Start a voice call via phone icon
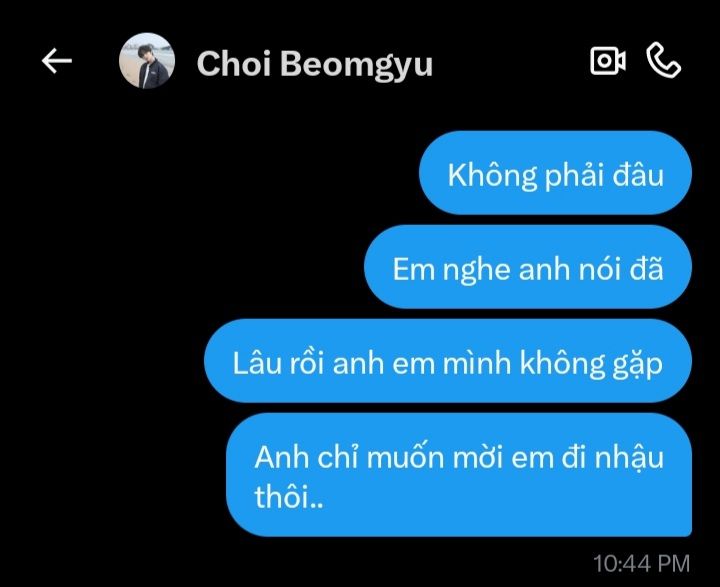This screenshot has height=587, width=720. (x=664, y=59)
